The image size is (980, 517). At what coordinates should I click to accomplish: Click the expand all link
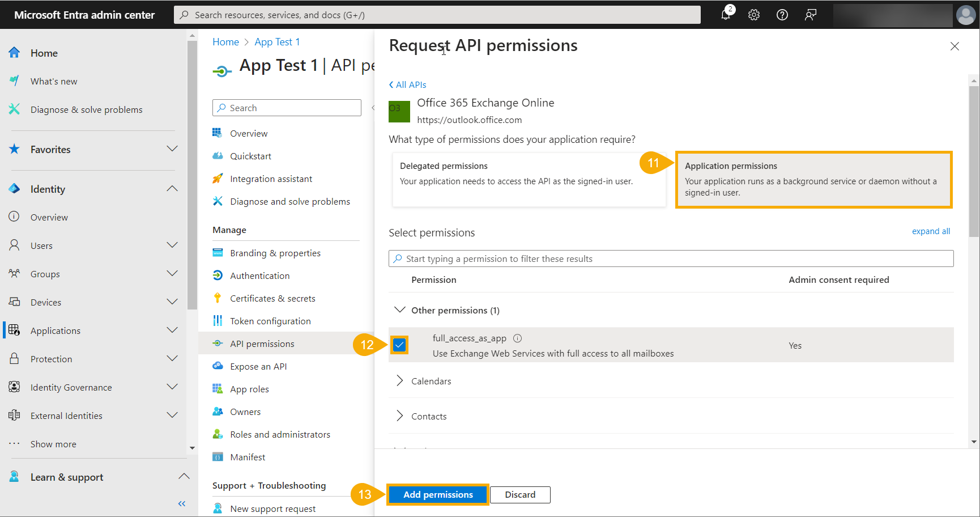click(931, 231)
